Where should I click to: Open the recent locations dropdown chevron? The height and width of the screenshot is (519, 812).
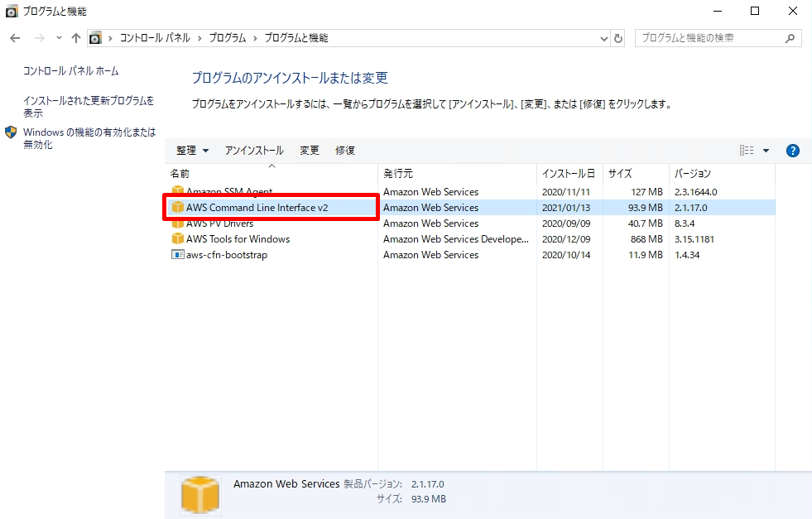point(59,38)
